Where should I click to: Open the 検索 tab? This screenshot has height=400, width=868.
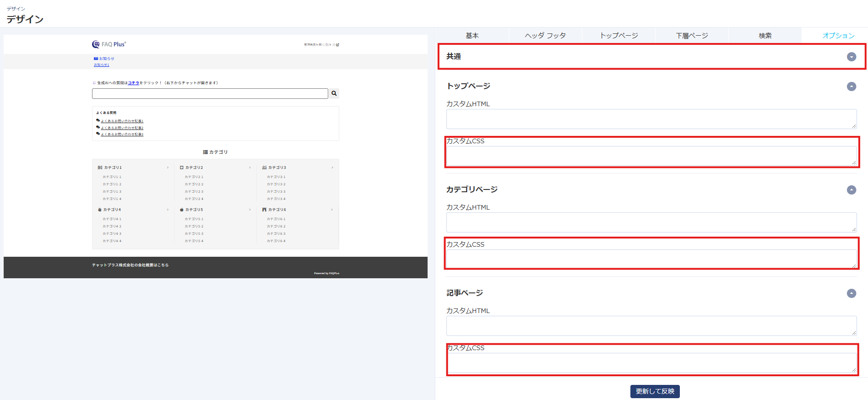coord(765,36)
